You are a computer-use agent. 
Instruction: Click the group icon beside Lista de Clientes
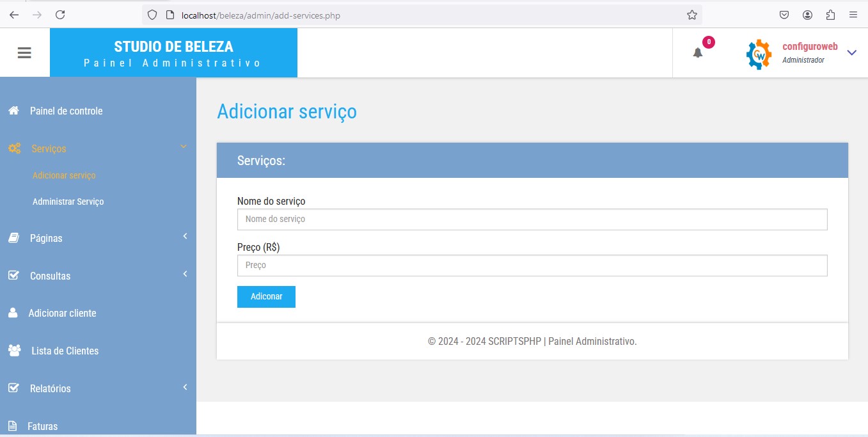(x=14, y=351)
